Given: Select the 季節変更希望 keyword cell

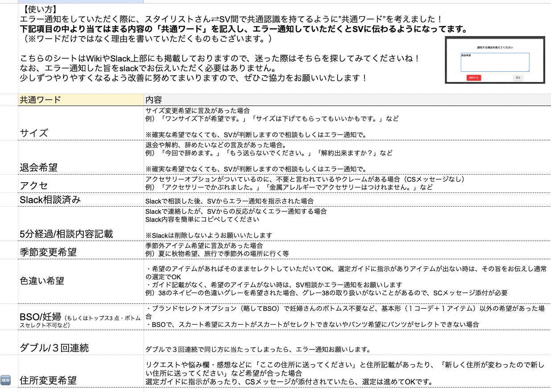Looking at the screenshot, I should (x=80, y=252).
